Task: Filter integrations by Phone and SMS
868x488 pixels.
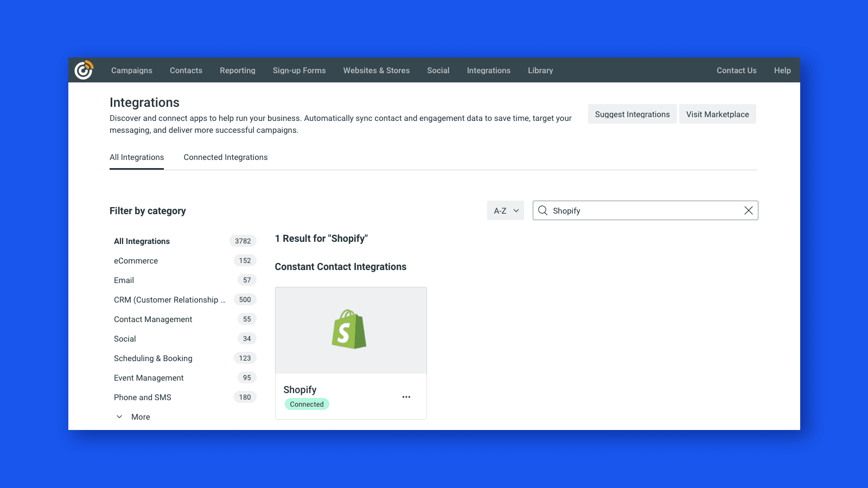Action: click(x=142, y=397)
